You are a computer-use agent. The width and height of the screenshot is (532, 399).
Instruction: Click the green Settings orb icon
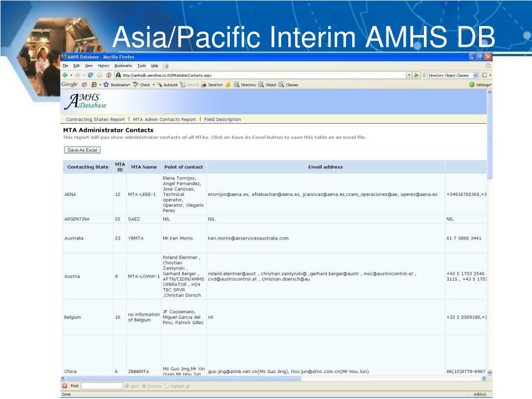472,85
